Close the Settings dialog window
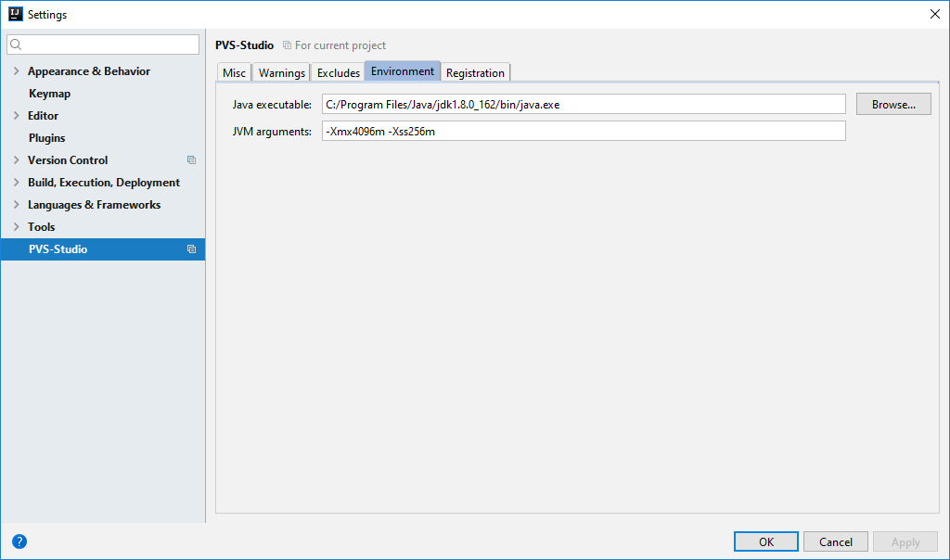The width and height of the screenshot is (950, 560). [935, 14]
